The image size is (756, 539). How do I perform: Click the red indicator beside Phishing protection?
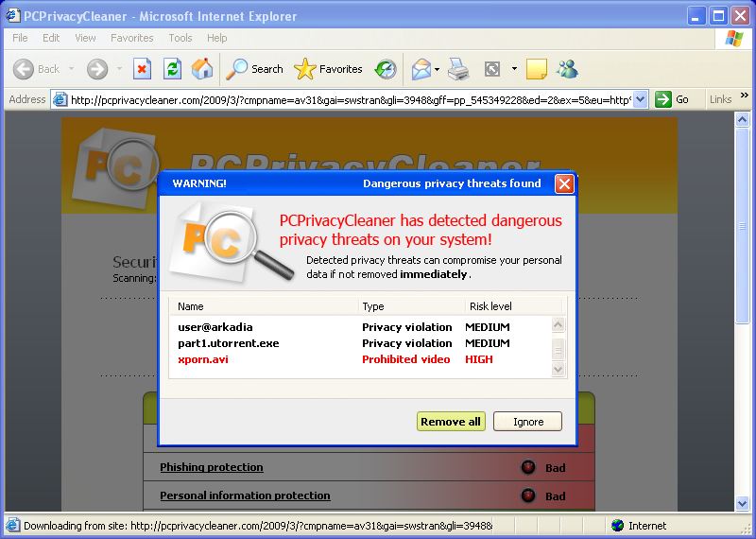[528, 467]
